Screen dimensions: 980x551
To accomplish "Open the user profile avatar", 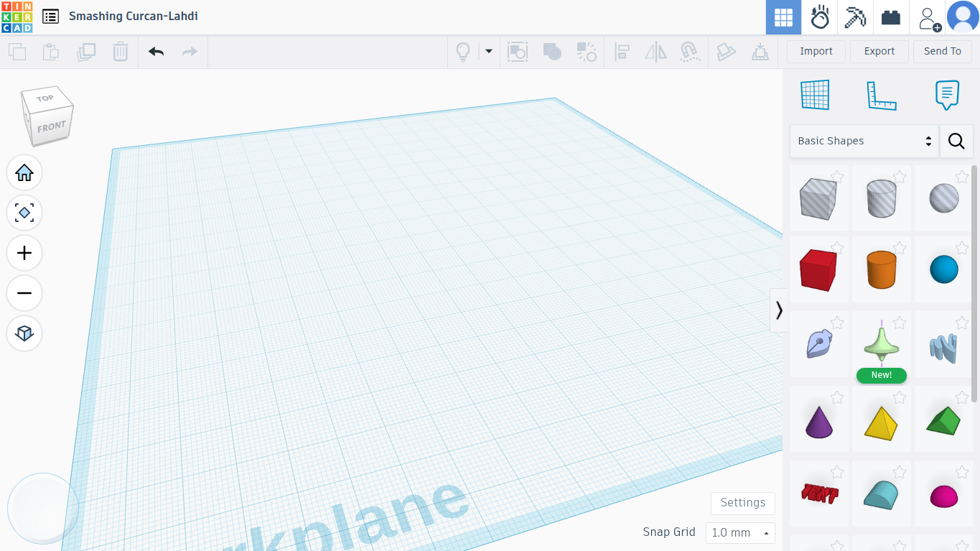I will click(963, 17).
